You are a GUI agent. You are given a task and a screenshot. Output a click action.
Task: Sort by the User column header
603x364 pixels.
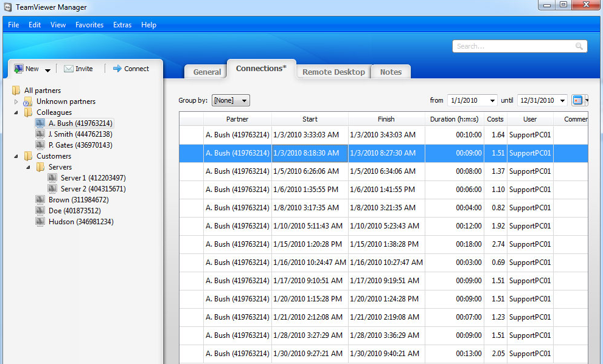point(530,119)
